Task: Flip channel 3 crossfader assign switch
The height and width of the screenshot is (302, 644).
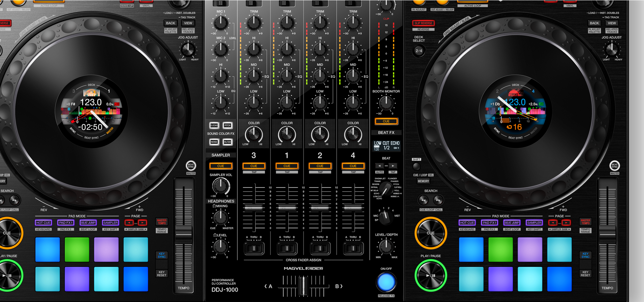Action: (x=254, y=248)
